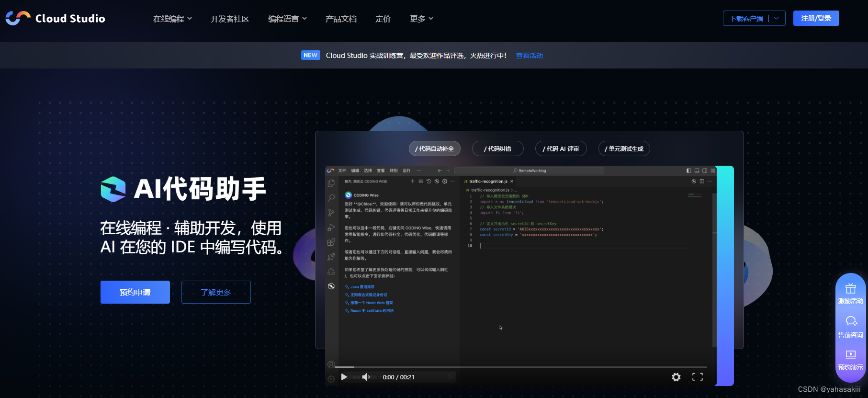Play the demo video

pyautogui.click(x=344, y=377)
